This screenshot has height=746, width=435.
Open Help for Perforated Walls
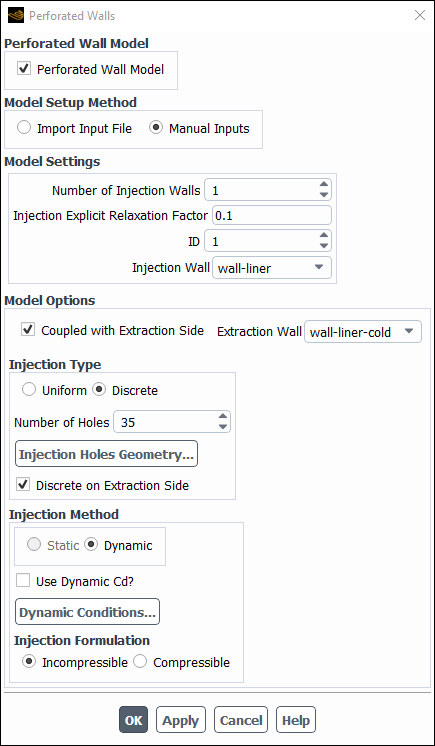tap(296, 719)
